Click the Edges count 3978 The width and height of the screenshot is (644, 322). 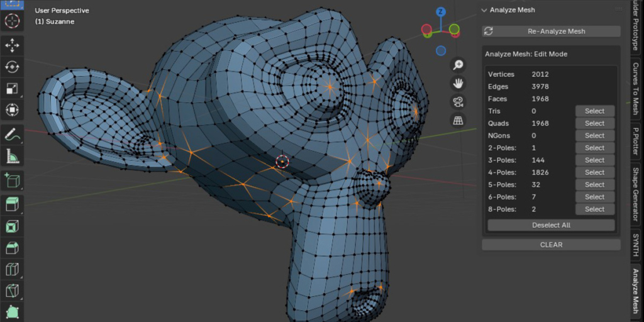[540, 87]
